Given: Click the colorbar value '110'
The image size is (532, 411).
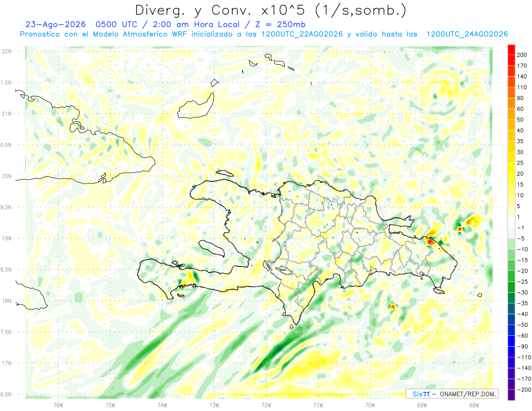Looking at the screenshot, I should tap(522, 87).
